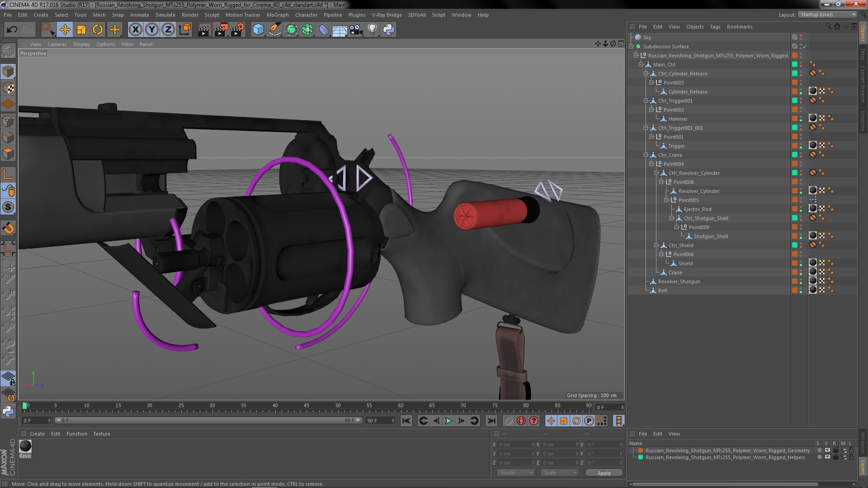Collapse Ctrl_Revolver_Cylinder node
The height and width of the screenshot is (488, 868).
[x=656, y=173]
